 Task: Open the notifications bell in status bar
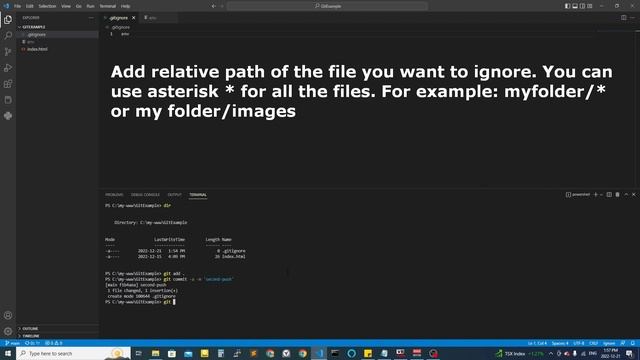[x=632, y=343]
